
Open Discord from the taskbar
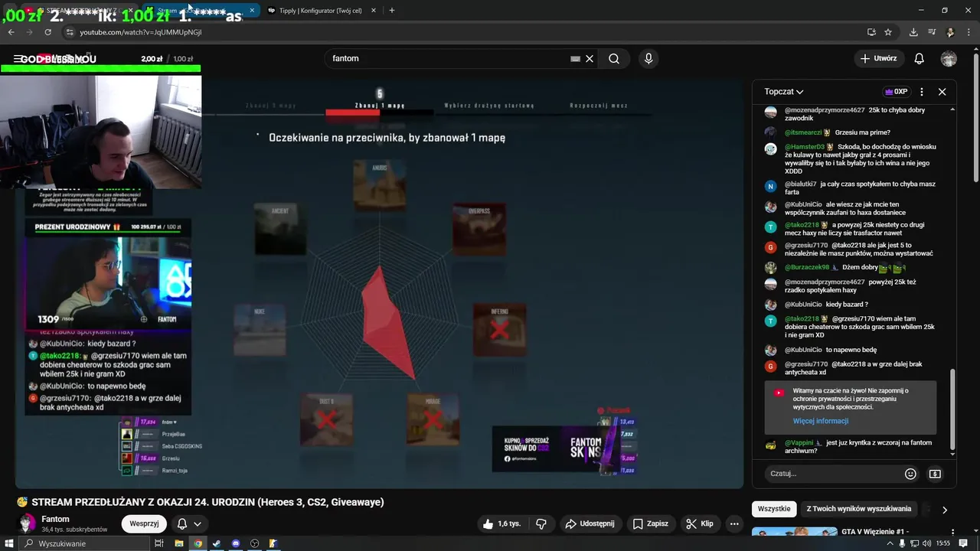pyautogui.click(x=236, y=543)
